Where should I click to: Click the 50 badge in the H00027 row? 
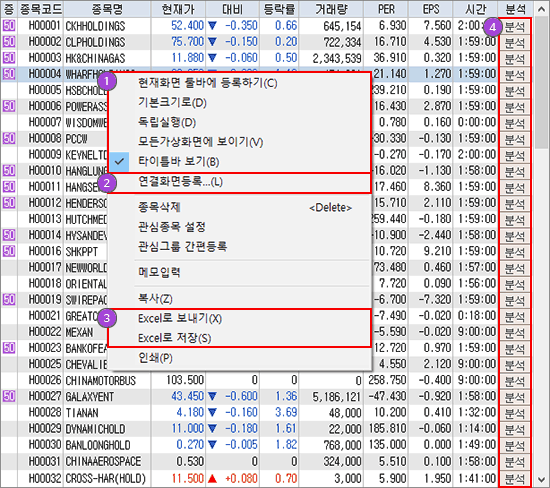9,396
